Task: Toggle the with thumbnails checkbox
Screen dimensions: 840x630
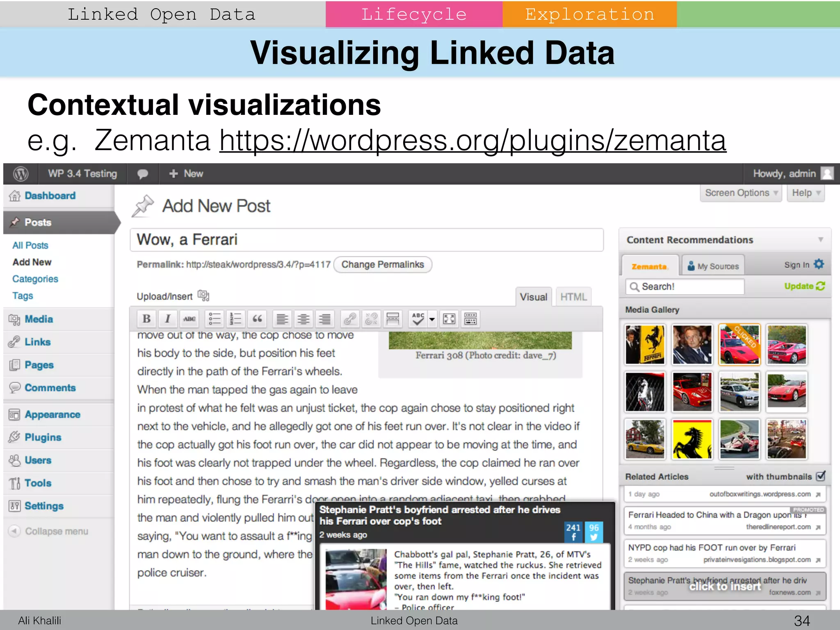Action: point(821,476)
